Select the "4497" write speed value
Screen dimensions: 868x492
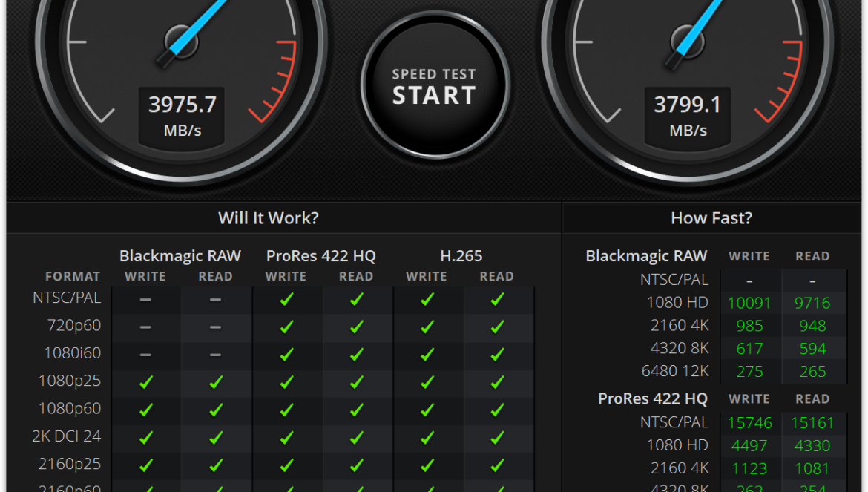pyautogui.click(x=749, y=445)
